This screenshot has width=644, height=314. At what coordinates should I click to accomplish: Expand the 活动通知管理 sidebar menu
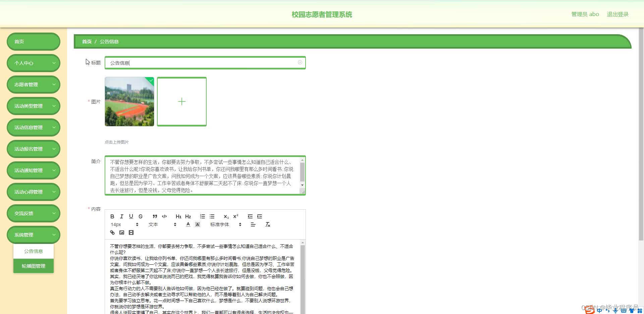pos(34,170)
